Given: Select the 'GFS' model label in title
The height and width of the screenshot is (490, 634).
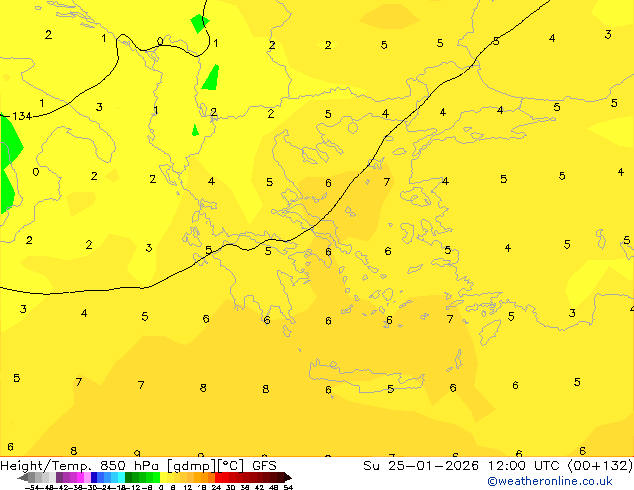Looking at the screenshot, I should click(264, 466).
